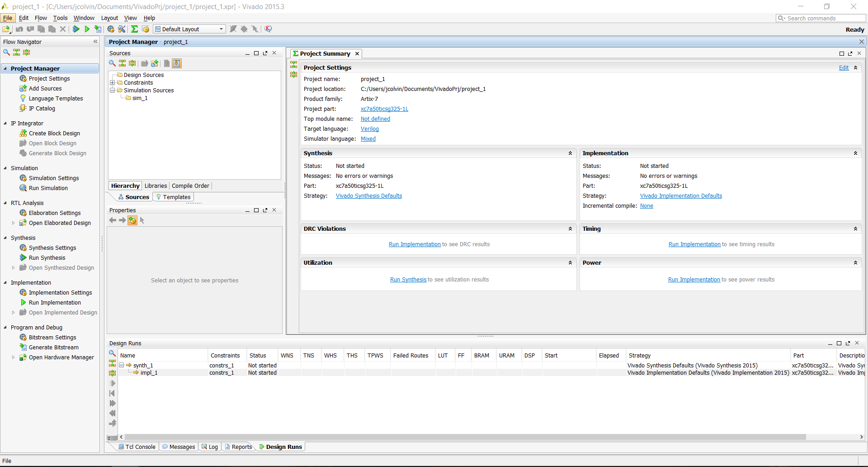
Task: Search in the Flow Navigator with magnifier icon
Action: pyautogui.click(x=6, y=52)
